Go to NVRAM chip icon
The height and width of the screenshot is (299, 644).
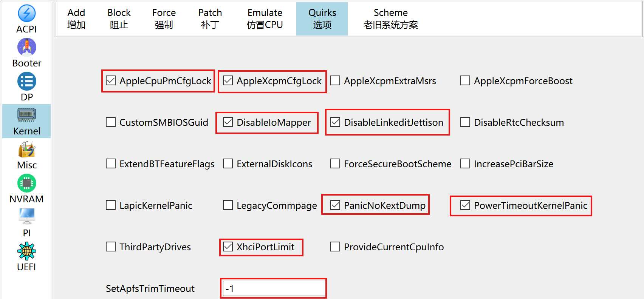26,183
